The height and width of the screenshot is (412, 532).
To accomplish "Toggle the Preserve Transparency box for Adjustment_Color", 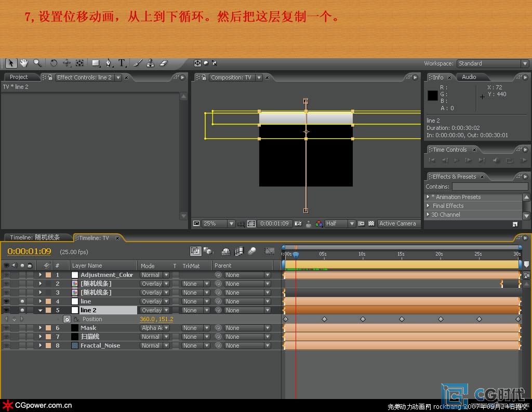I will (x=176, y=275).
